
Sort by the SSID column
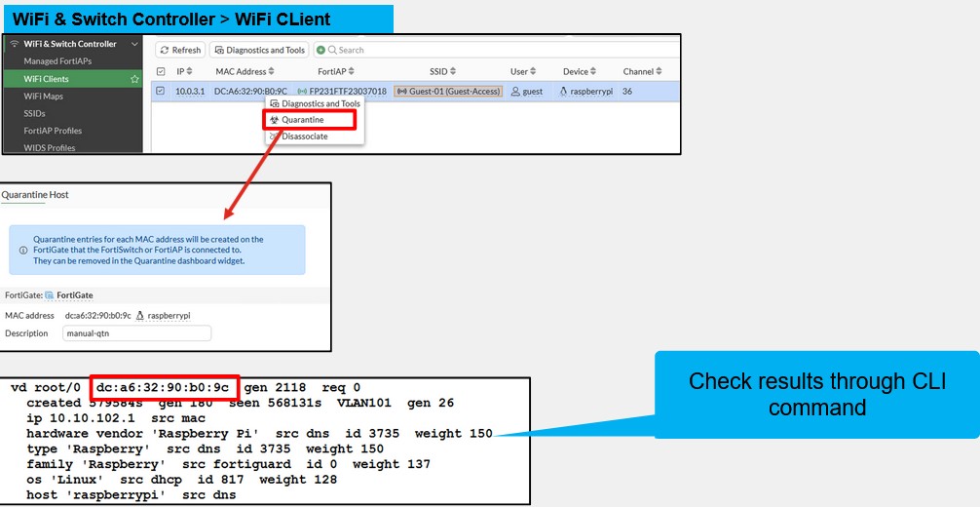click(x=443, y=72)
